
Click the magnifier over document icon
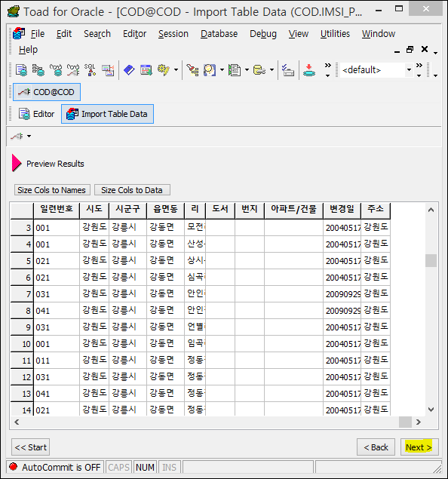click(x=210, y=70)
